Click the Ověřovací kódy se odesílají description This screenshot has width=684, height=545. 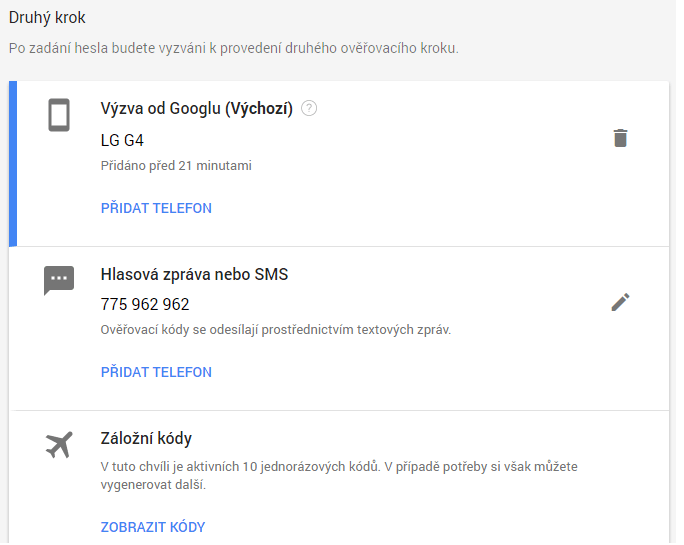(x=276, y=329)
